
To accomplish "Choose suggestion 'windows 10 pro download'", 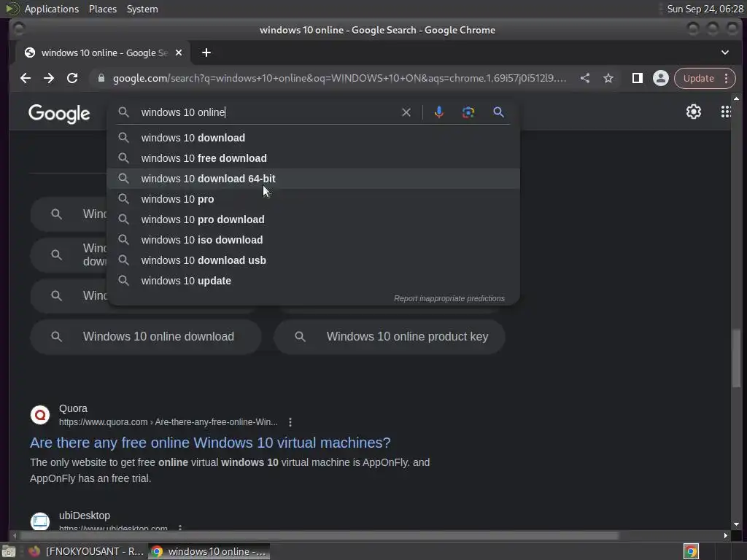I will pos(314,219).
